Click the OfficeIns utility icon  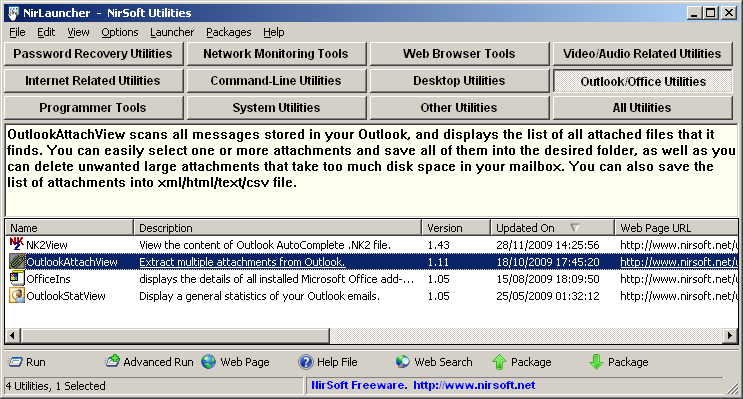point(17,279)
